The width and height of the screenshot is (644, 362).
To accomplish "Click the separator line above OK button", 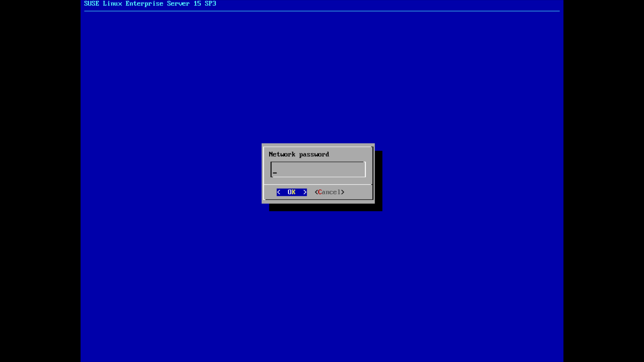I will 318,184.
